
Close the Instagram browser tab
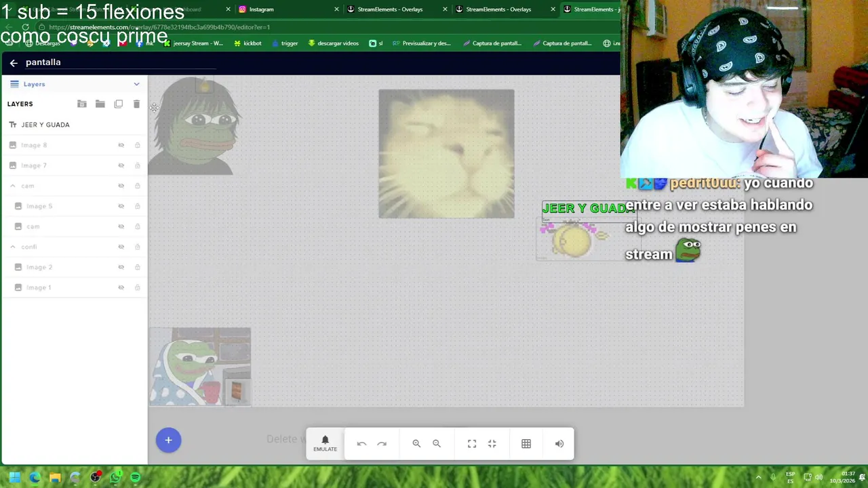(x=336, y=9)
